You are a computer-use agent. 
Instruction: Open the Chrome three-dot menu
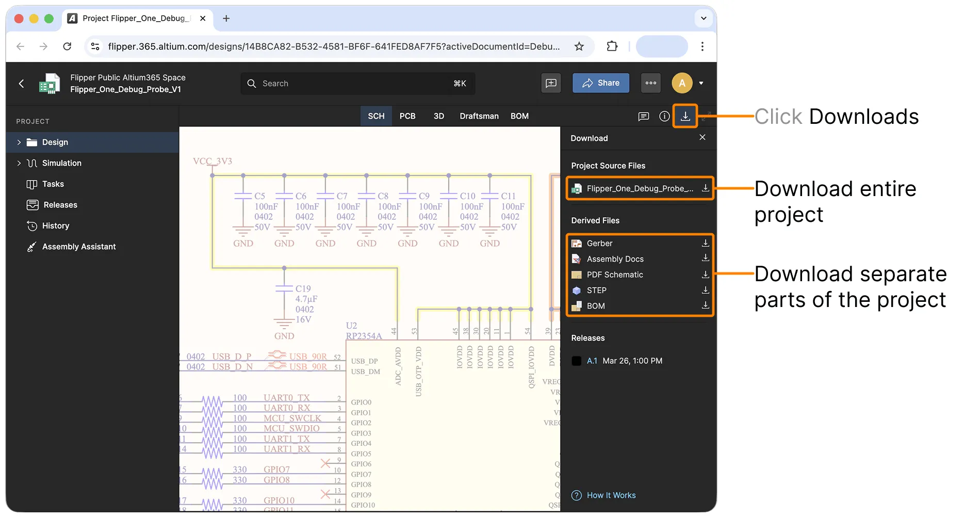click(x=702, y=46)
